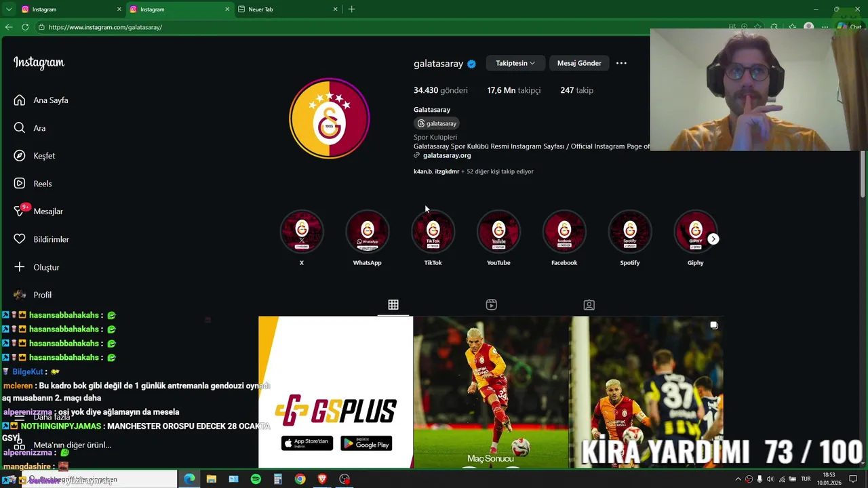
Task: Switch to the posts grid tab
Action: tap(393, 305)
